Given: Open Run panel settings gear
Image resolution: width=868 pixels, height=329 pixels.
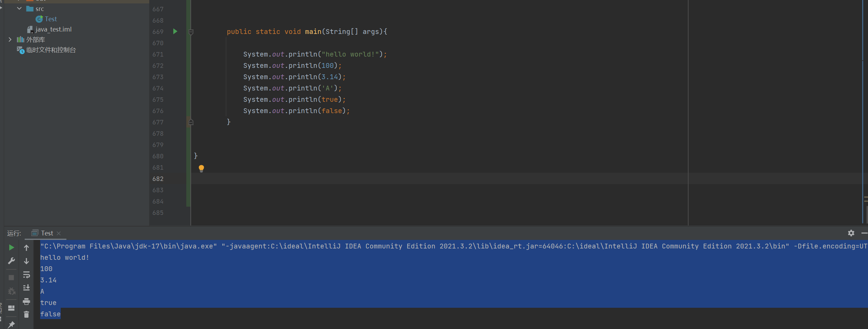Looking at the screenshot, I should (x=851, y=233).
